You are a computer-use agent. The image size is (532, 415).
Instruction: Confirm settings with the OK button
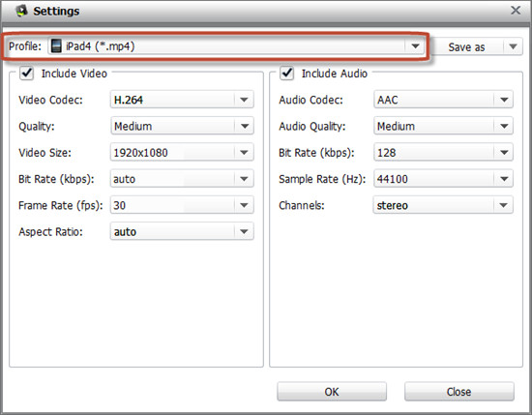pos(332,392)
